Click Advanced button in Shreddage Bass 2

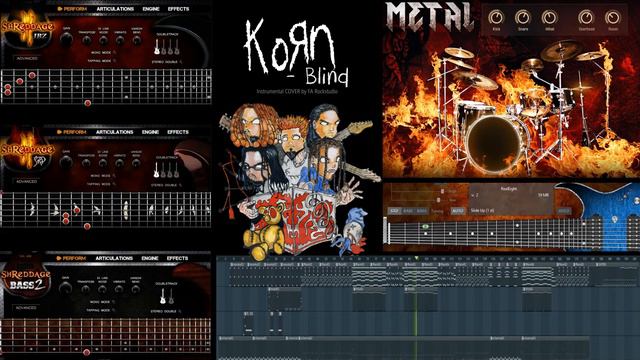(26, 308)
